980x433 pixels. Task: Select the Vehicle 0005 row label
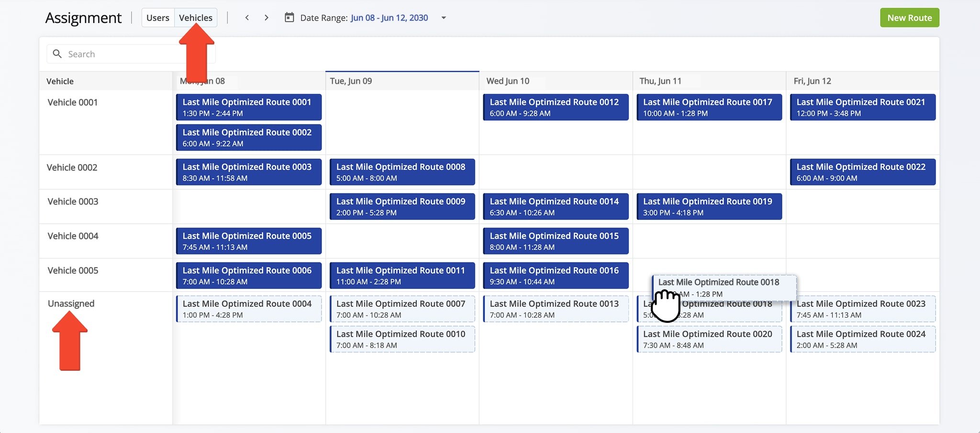pos(73,271)
